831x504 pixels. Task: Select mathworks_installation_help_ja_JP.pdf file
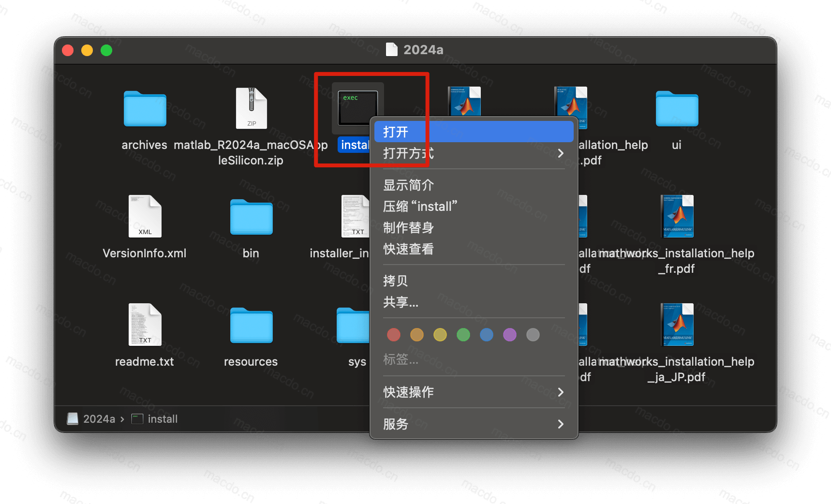tap(677, 325)
